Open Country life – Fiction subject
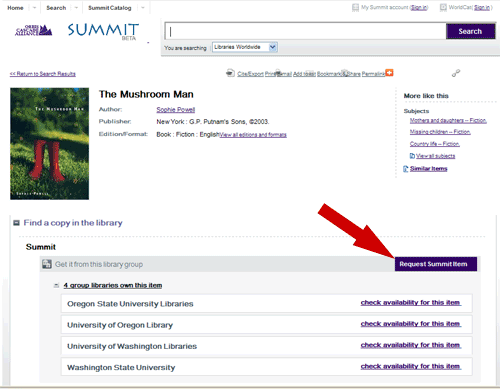This screenshot has width=500, height=389. [x=435, y=144]
